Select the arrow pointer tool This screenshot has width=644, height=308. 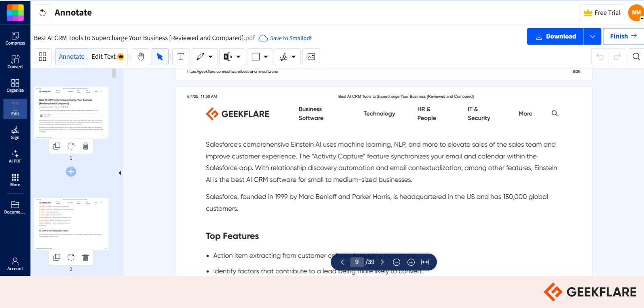(x=160, y=57)
